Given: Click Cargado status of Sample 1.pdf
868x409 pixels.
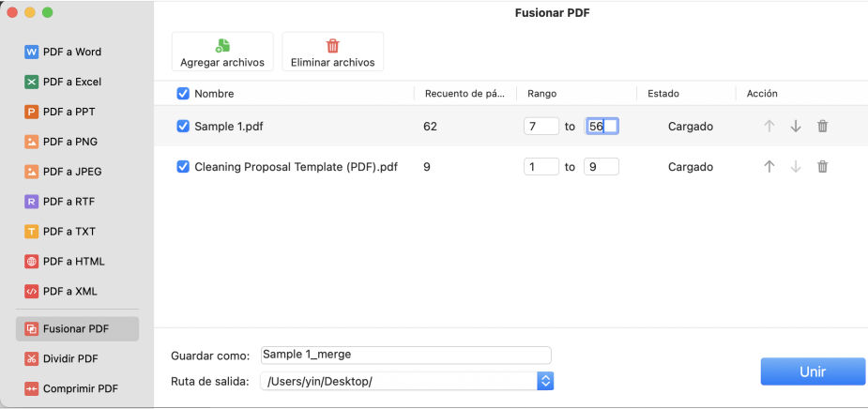Looking at the screenshot, I should (x=691, y=127).
